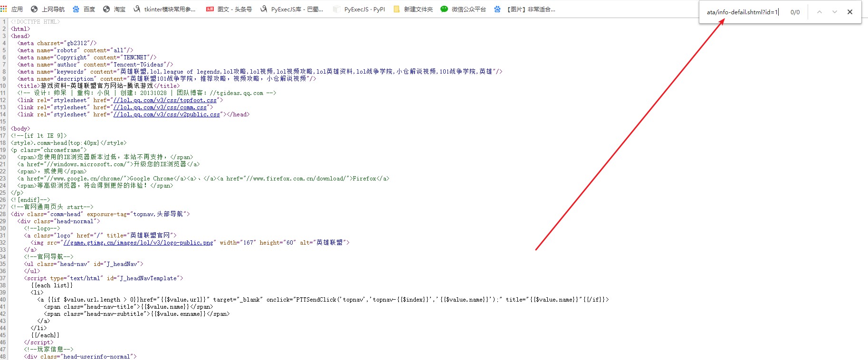Open the topfoot.css stylesheet link
This screenshot has width=868, height=360.
[165, 100]
